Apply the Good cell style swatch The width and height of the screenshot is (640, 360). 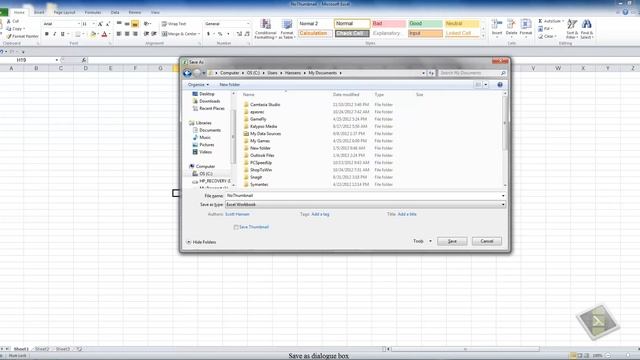click(x=425, y=24)
